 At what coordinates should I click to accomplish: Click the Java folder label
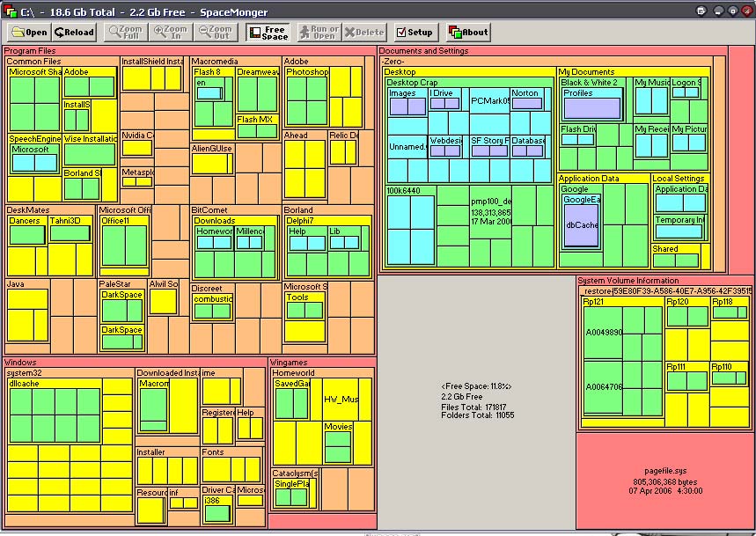tap(16, 284)
